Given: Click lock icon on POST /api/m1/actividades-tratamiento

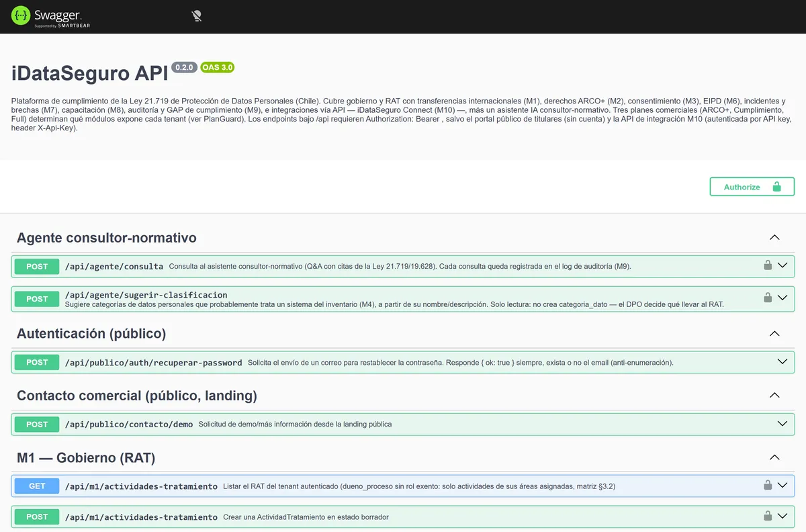Looking at the screenshot, I should [x=768, y=516].
